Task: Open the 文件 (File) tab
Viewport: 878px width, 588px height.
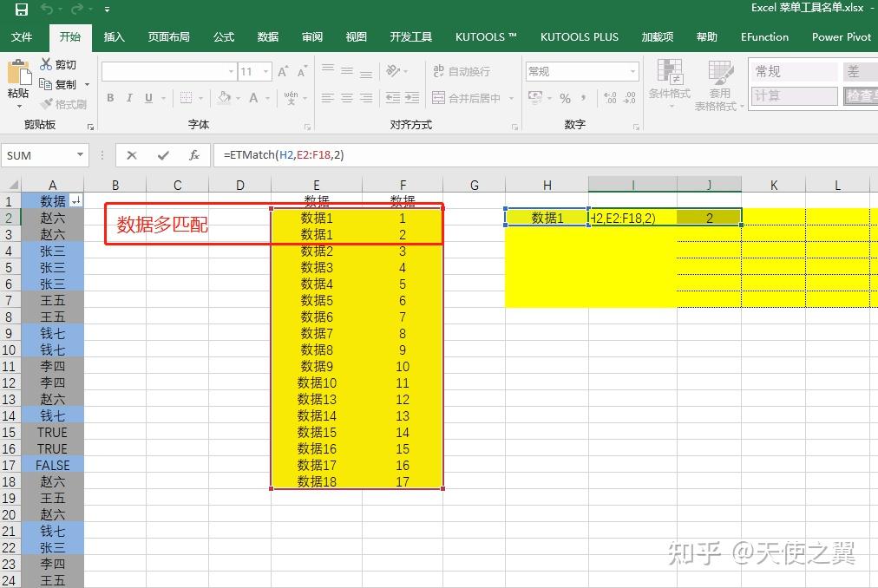Action: [x=22, y=37]
